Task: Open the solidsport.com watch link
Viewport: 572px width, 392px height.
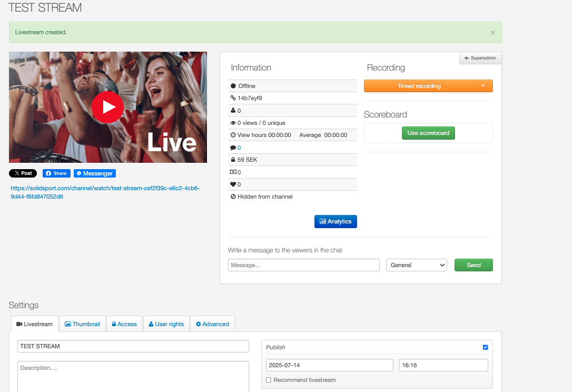Action: tap(105, 192)
